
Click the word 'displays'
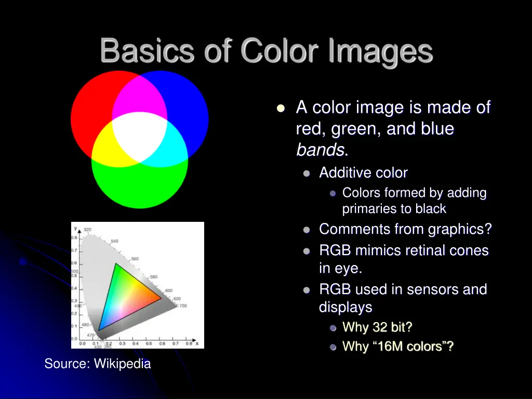tap(345, 308)
